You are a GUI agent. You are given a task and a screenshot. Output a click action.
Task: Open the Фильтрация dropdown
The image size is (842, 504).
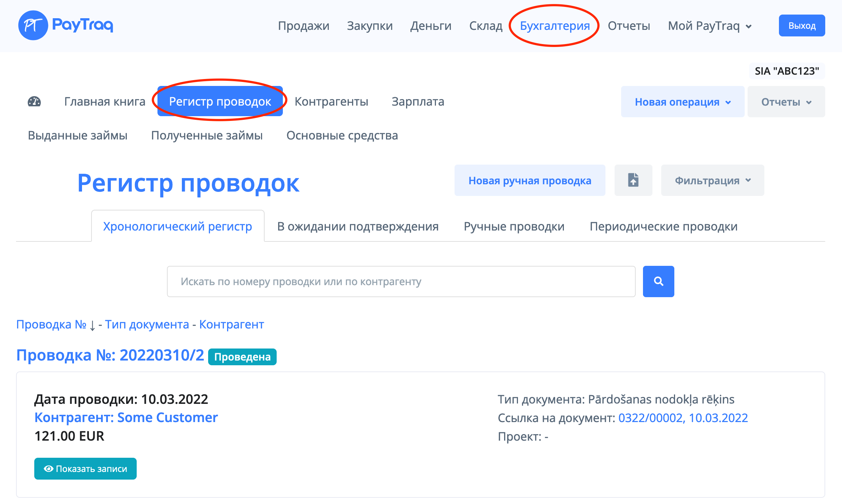[712, 181]
